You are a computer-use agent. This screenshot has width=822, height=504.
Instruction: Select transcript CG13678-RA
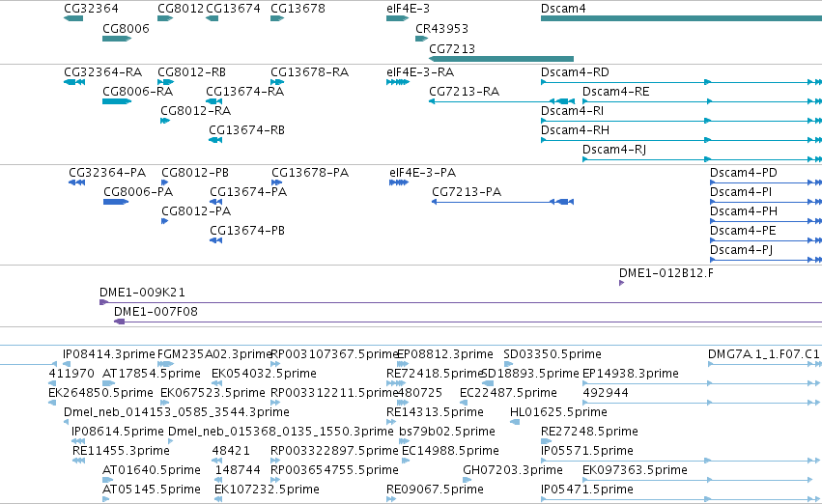click(309, 71)
